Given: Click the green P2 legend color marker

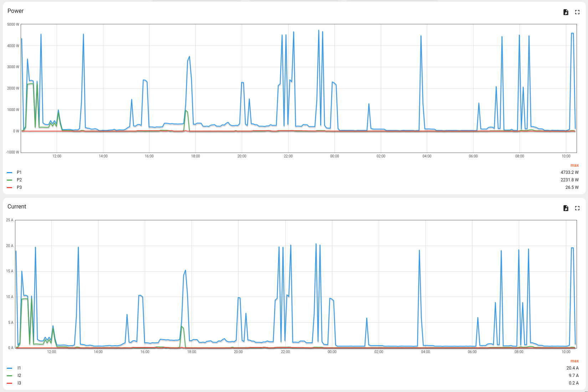Looking at the screenshot, I should (10, 180).
